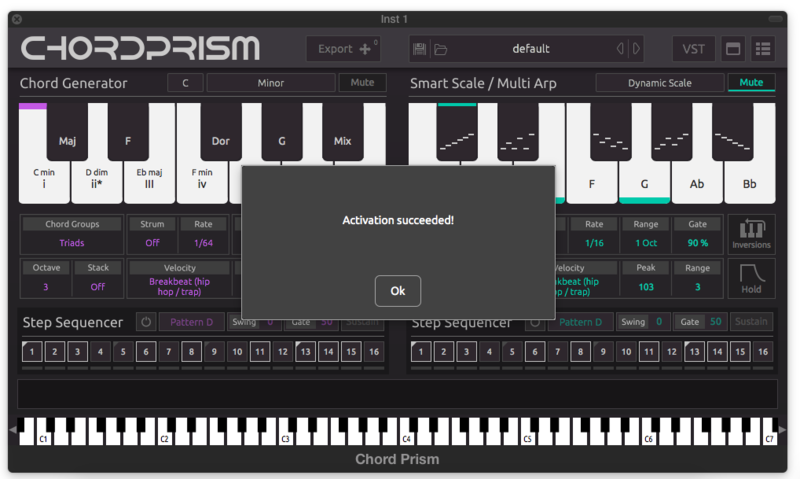Image resolution: width=800 pixels, height=479 pixels.
Task: Click the Export button
Action: point(343,49)
